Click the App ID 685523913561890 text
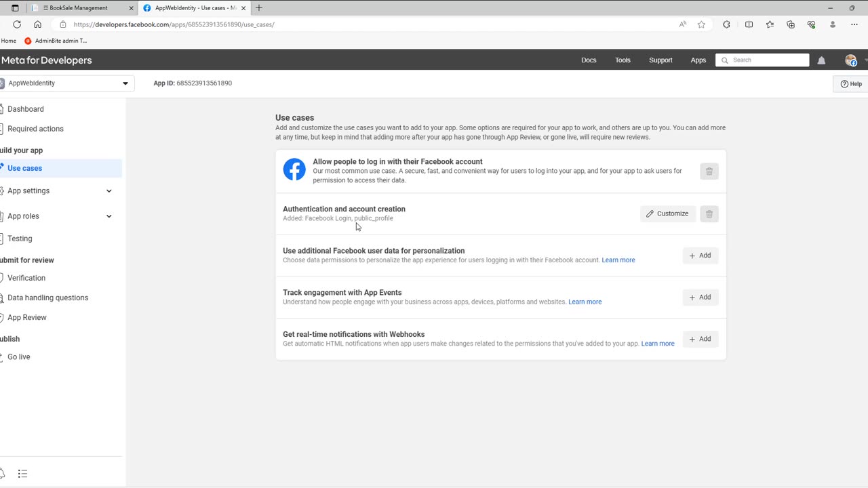This screenshot has width=868, height=488. [x=193, y=83]
